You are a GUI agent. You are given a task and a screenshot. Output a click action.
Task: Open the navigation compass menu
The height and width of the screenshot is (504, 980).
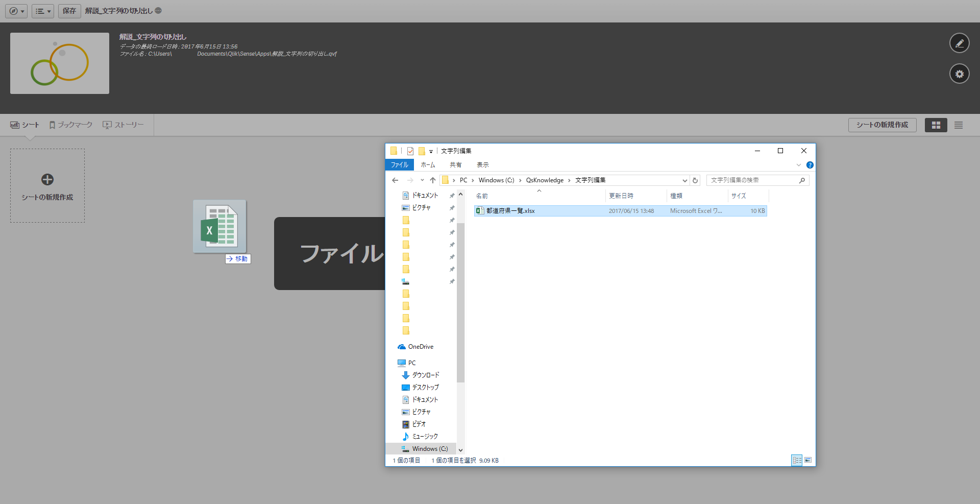click(x=16, y=11)
